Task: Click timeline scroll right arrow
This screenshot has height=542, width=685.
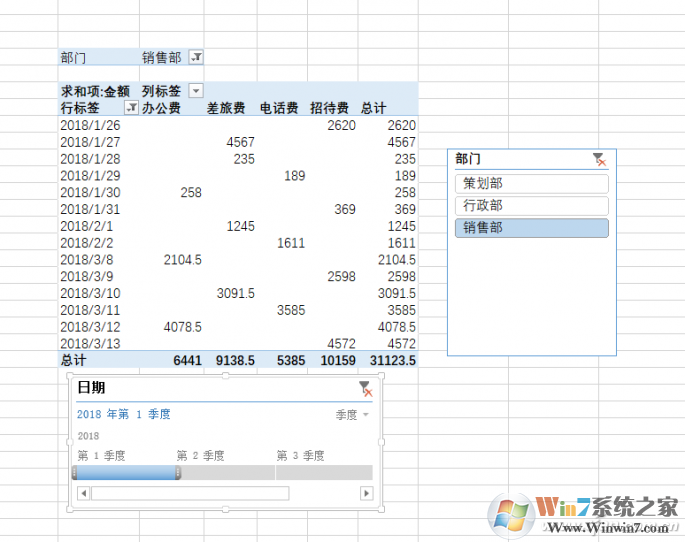Action: [x=367, y=494]
